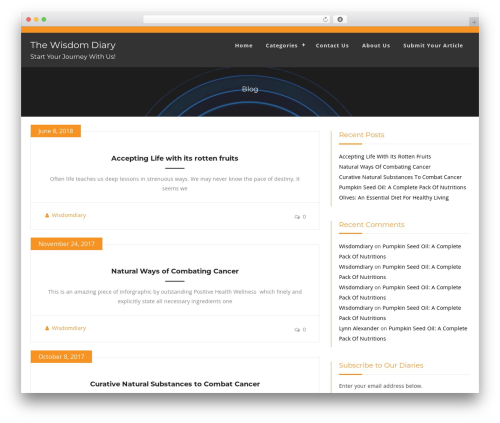The image size is (500, 423).
Task: Click 'Subscribe to Our Diaries' heading
Action: [x=381, y=365]
